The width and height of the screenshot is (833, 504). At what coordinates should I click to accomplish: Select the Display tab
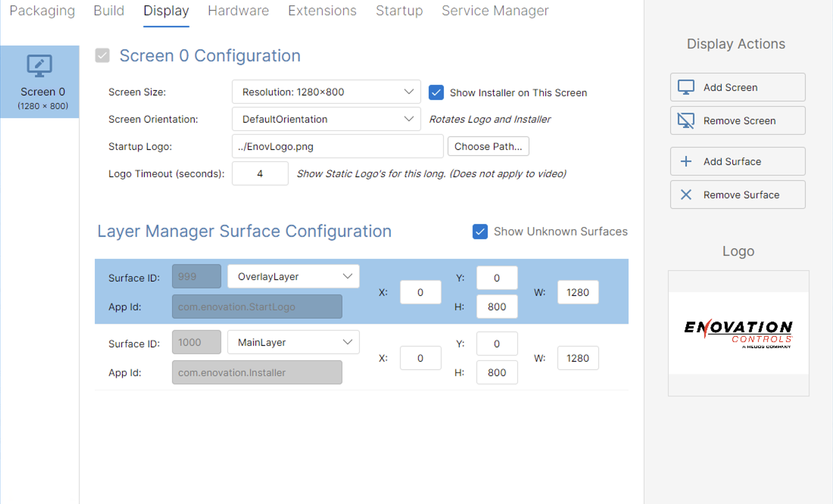tap(166, 11)
